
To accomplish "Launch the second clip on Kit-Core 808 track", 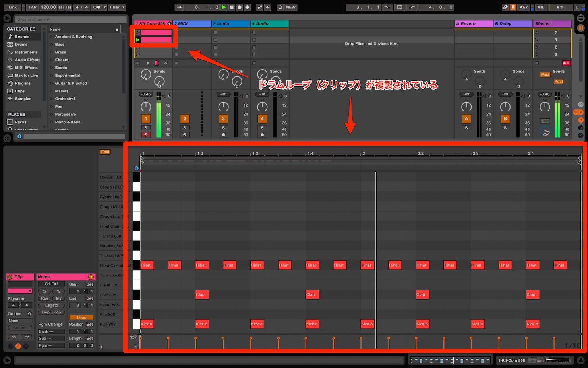I will pos(137,40).
